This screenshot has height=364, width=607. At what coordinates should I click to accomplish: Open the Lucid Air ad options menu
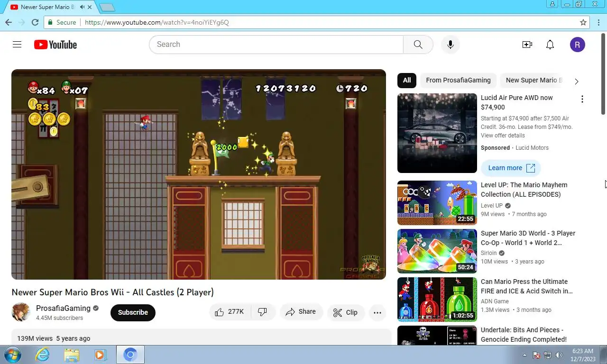[582, 99]
